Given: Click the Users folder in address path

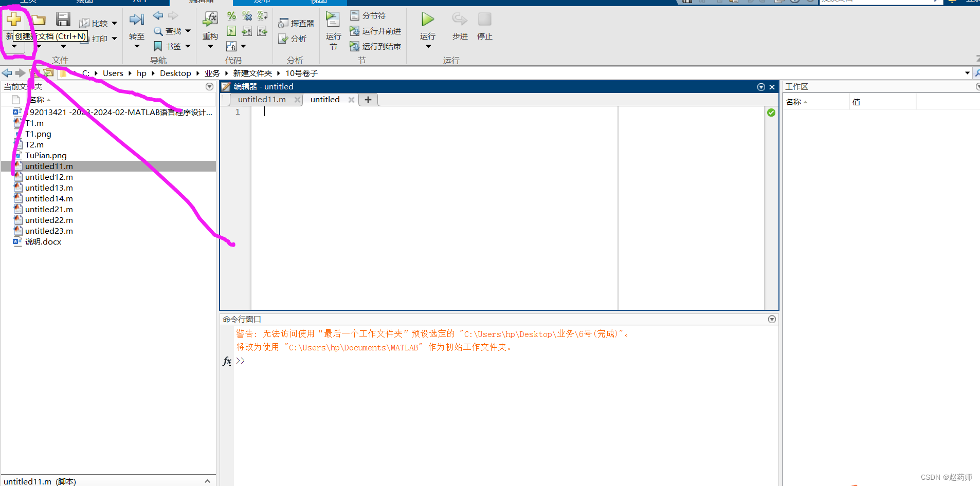Looking at the screenshot, I should pyautogui.click(x=113, y=73).
